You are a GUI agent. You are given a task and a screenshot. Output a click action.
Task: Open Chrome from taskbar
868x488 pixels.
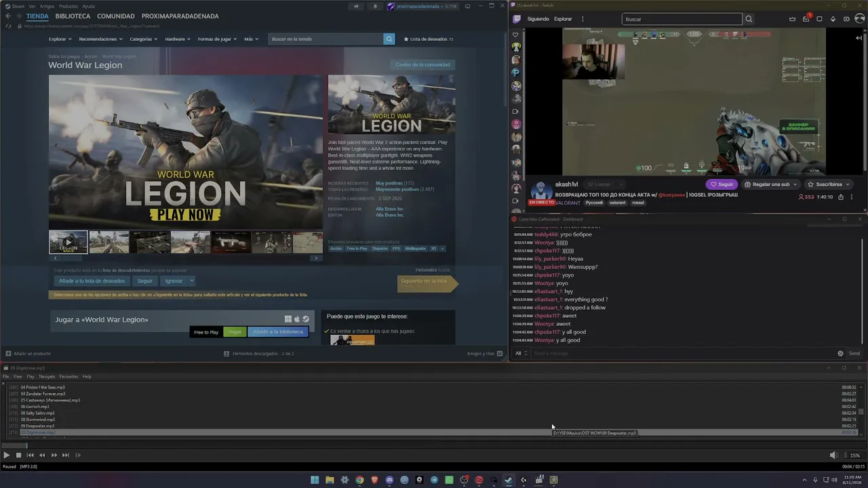click(x=359, y=480)
